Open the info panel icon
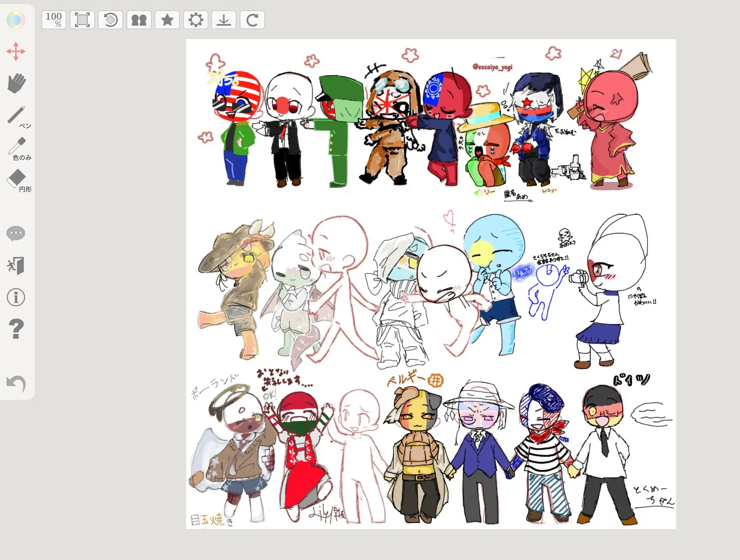The width and height of the screenshot is (740, 560). [16, 297]
